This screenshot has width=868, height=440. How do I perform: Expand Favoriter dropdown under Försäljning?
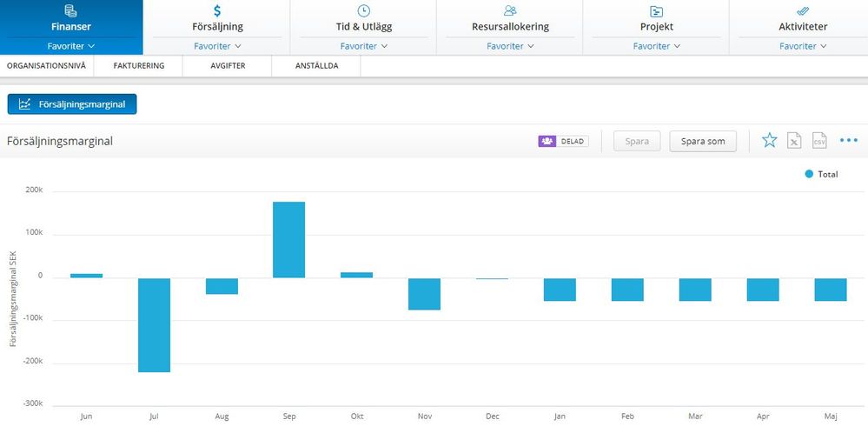(x=217, y=46)
